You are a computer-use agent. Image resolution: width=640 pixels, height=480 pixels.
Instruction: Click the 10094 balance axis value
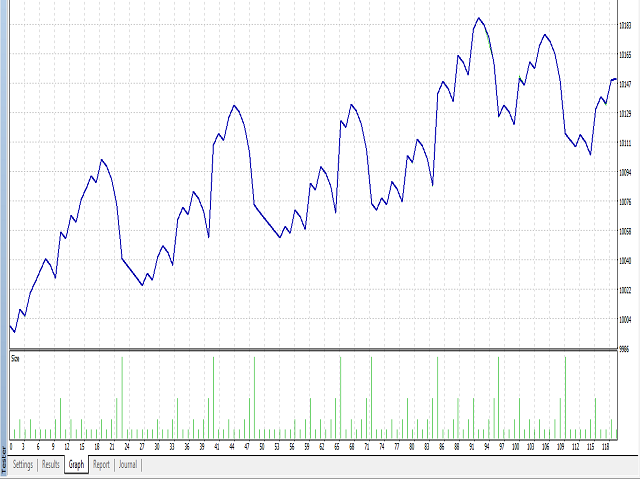625,173
